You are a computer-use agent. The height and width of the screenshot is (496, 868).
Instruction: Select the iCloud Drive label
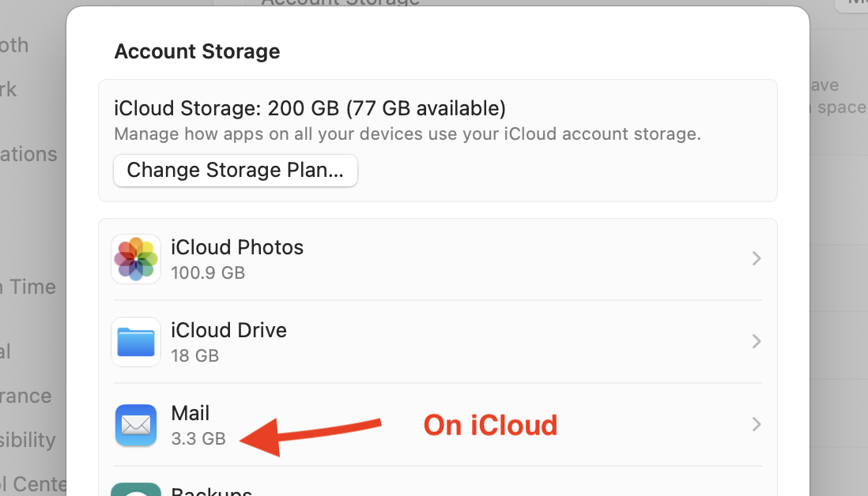(228, 330)
